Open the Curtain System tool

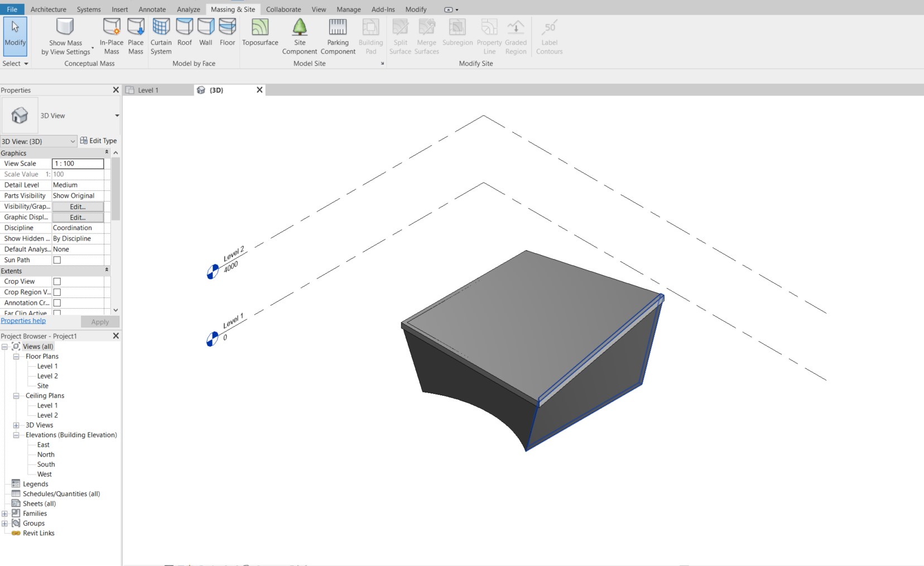coord(161,35)
